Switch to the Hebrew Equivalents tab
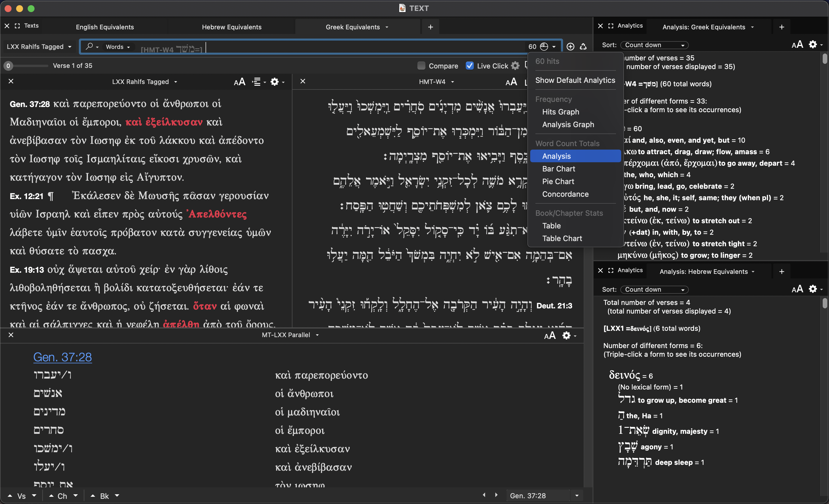The height and width of the screenshot is (504, 829). 232,27
